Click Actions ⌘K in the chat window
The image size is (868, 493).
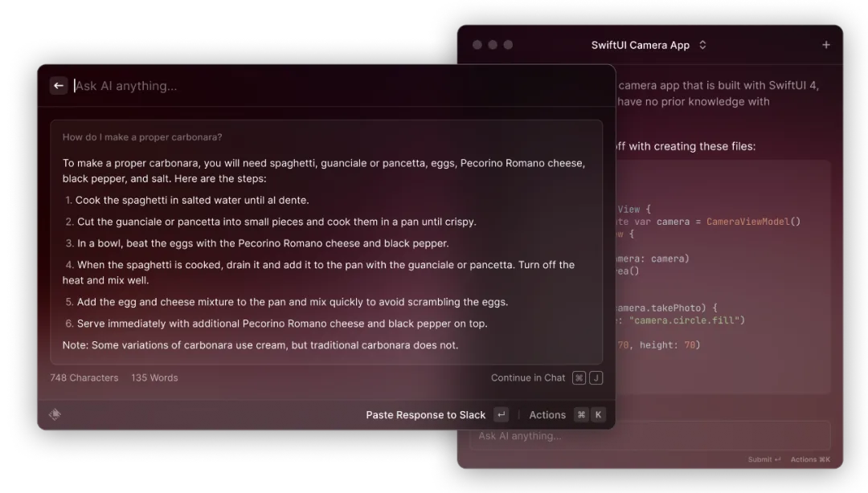(x=810, y=460)
